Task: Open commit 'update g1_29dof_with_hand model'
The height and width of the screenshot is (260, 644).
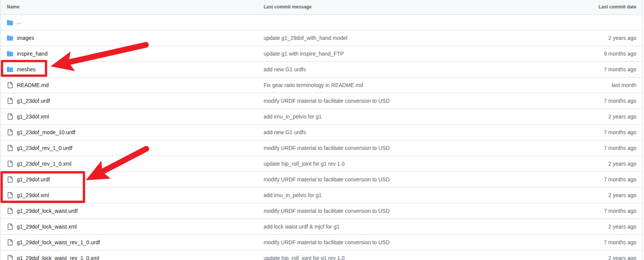Action: [x=305, y=38]
